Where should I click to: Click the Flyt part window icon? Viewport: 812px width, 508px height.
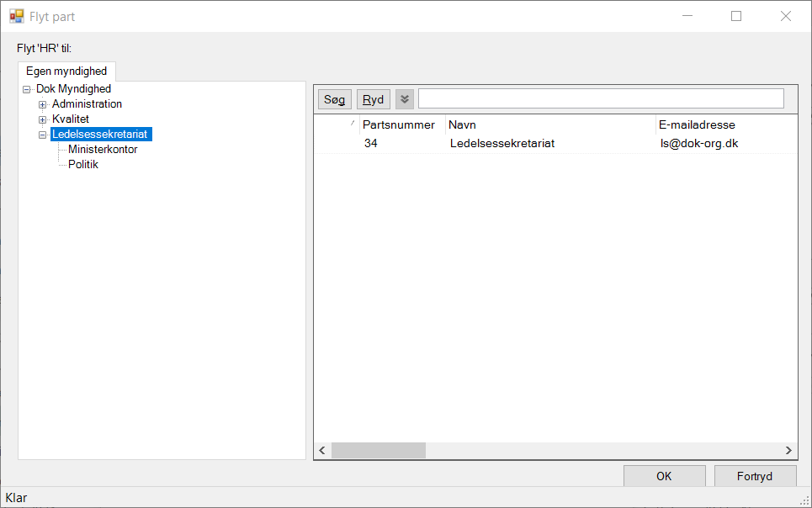pos(16,16)
